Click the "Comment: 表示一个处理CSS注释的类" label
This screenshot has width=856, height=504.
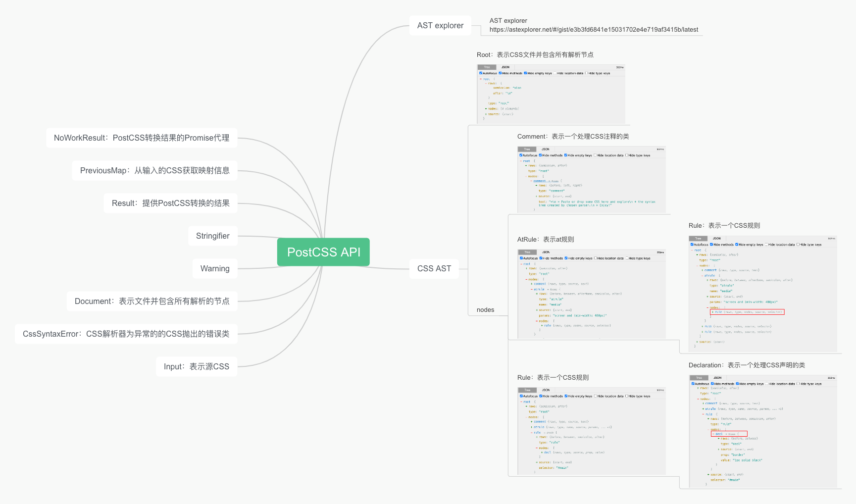[x=573, y=137]
